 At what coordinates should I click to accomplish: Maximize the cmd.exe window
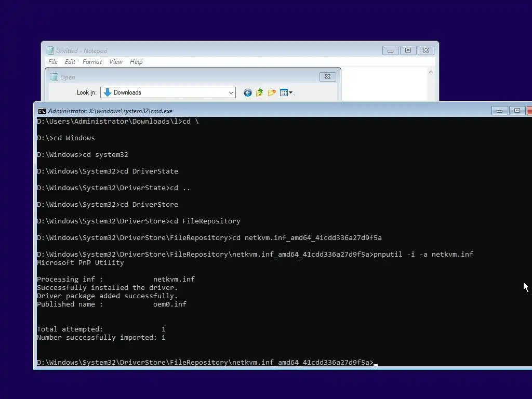[x=517, y=111]
